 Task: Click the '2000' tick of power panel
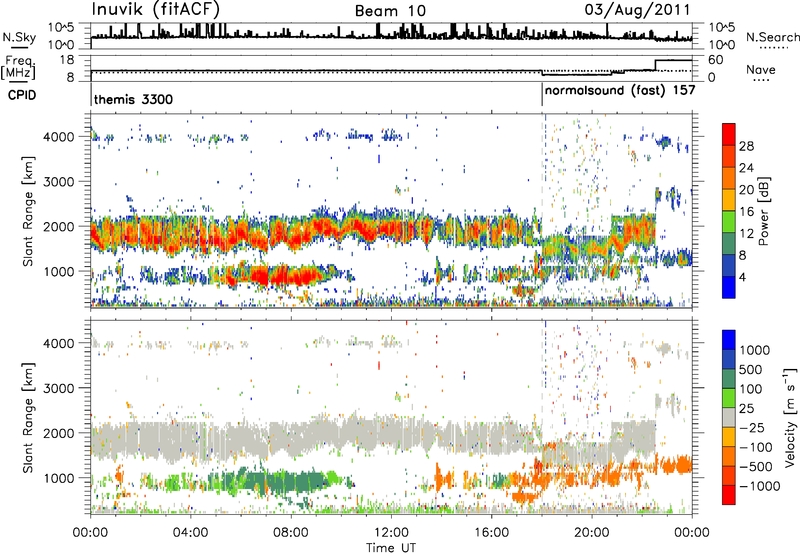[59, 226]
